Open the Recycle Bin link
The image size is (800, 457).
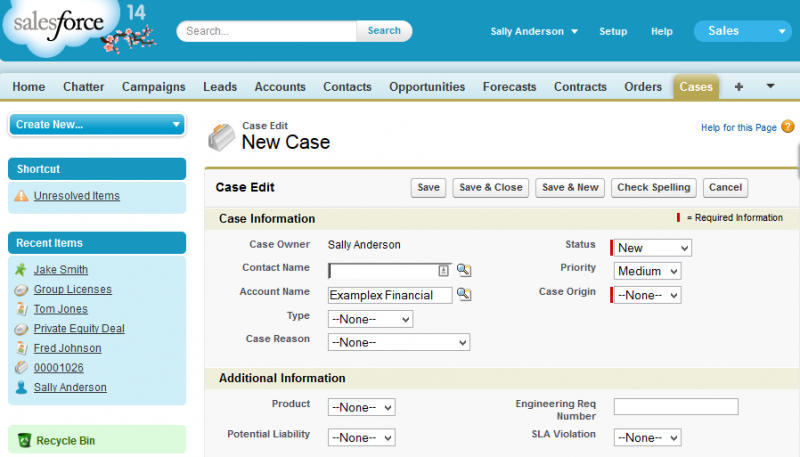pyautogui.click(x=65, y=441)
